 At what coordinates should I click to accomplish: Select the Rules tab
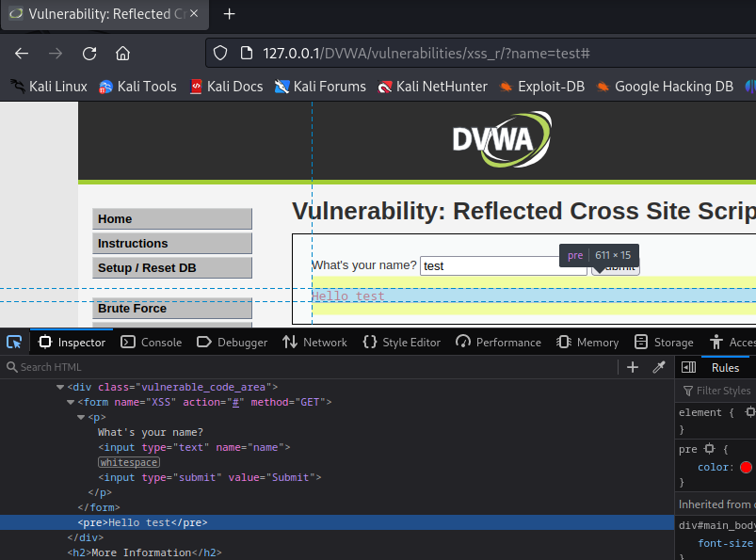(x=725, y=368)
